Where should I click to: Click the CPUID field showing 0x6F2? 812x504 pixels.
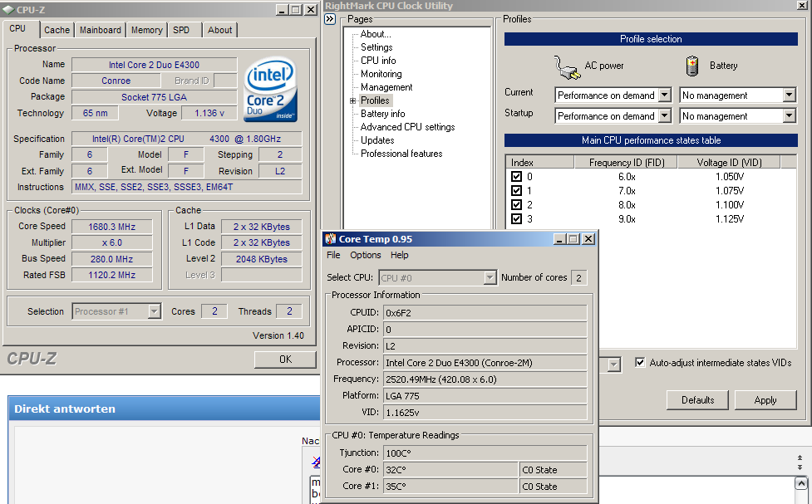point(485,312)
